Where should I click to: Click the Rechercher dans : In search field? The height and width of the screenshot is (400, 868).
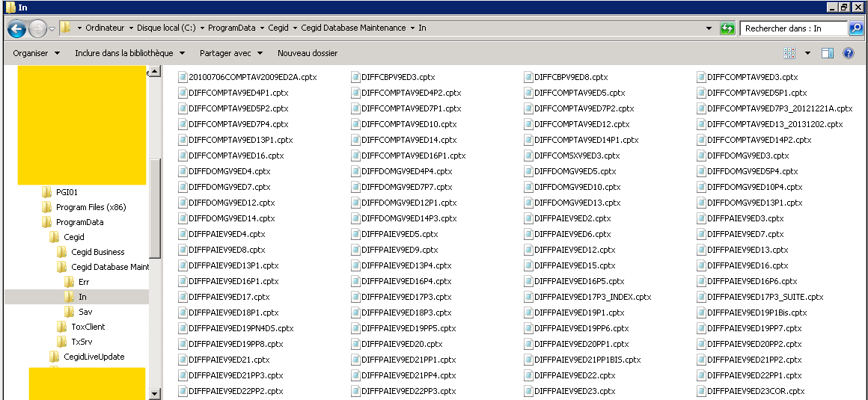click(x=793, y=28)
